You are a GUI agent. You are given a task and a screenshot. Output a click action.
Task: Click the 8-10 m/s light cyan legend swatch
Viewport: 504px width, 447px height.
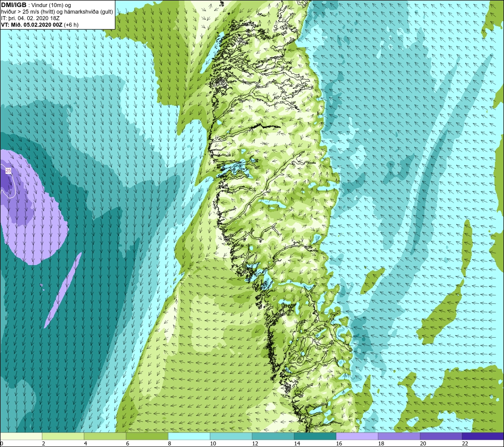point(189,436)
